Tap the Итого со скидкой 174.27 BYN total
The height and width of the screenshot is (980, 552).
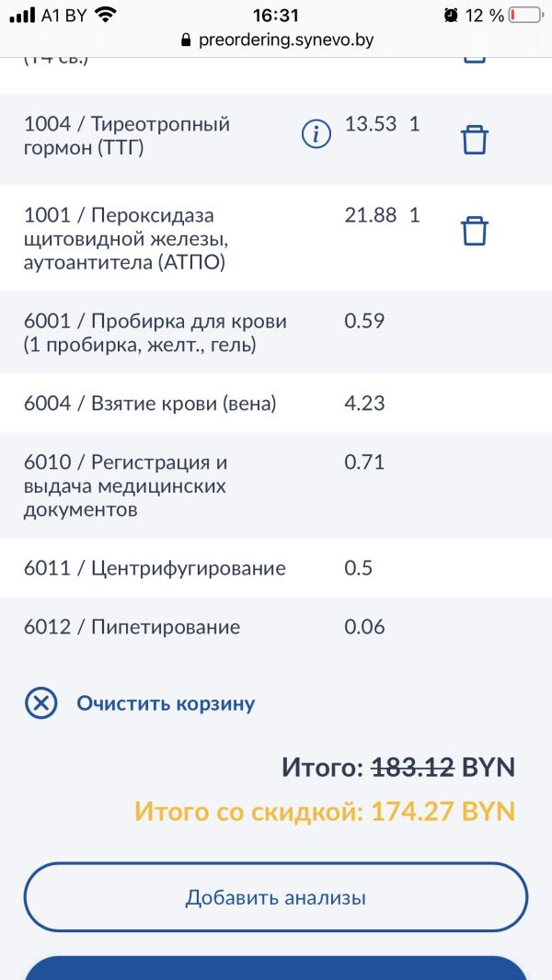325,811
